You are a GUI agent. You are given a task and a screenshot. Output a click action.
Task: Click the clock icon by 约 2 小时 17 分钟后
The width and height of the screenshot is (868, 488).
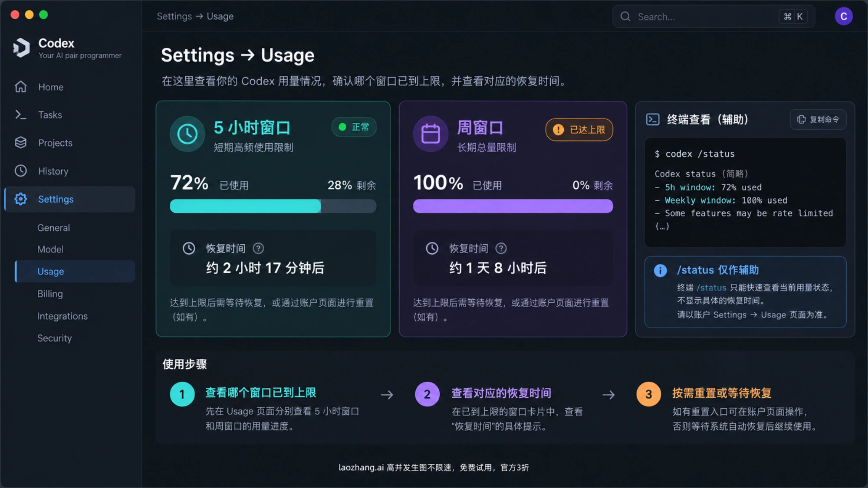click(x=189, y=249)
